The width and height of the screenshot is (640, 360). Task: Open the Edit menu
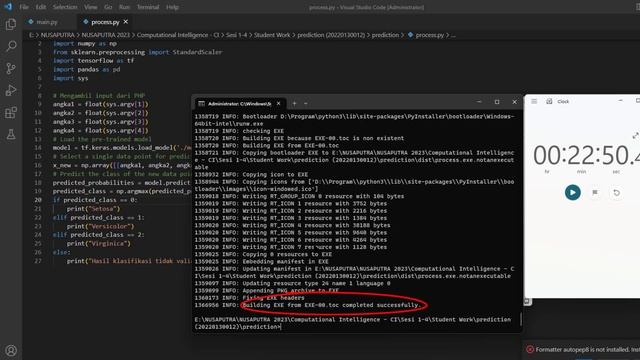click(x=40, y=7)
